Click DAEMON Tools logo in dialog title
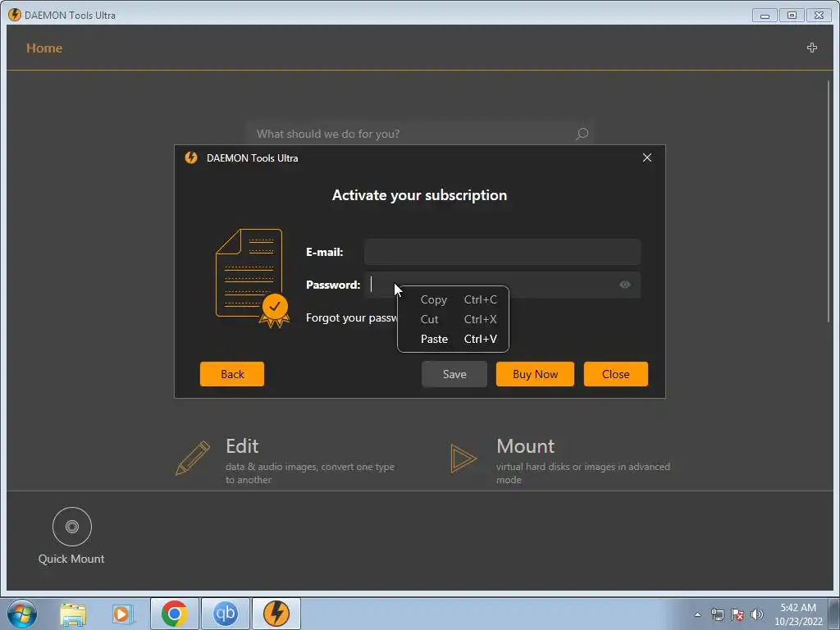Viewport: 840px width, 630px height. point(191,157)
